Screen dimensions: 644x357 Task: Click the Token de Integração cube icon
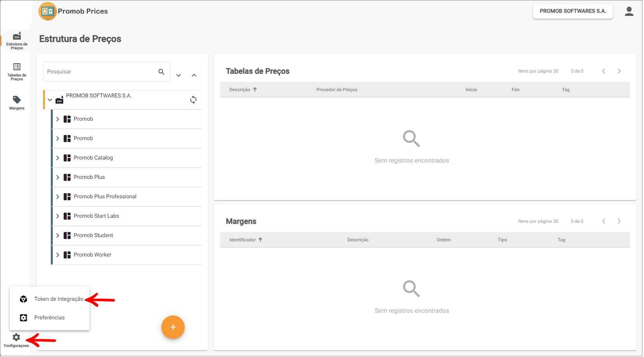[x=24, y=299]
